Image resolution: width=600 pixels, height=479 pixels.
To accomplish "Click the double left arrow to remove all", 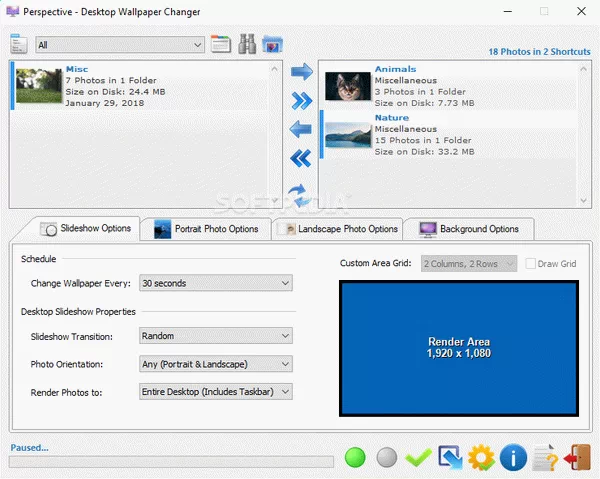I will point(301,158).
